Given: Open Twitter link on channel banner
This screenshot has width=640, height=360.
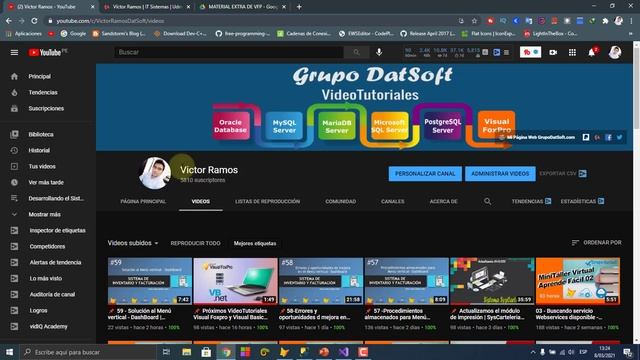Looking at the screenshot, I should pos(619,138).
